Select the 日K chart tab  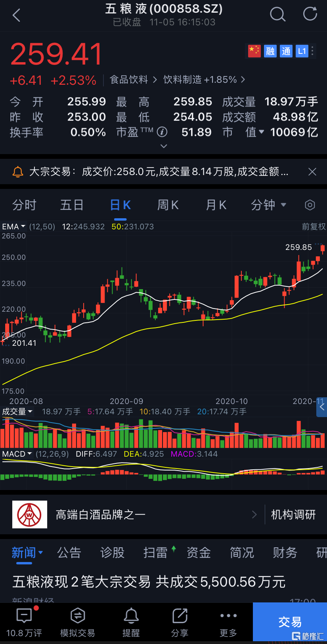[120, 205]
